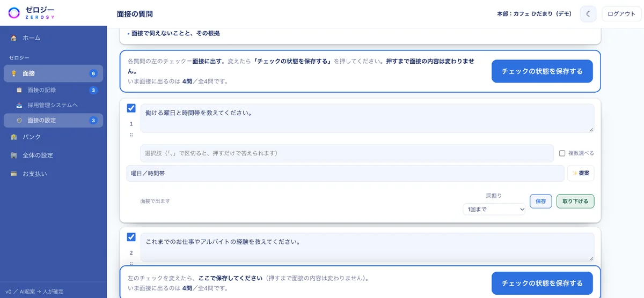Select 面接の設定 submenu item

coord(53,121)
